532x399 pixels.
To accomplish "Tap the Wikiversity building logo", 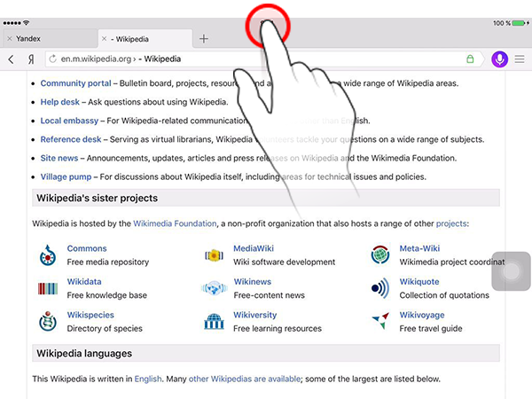I will click(214, 322).
